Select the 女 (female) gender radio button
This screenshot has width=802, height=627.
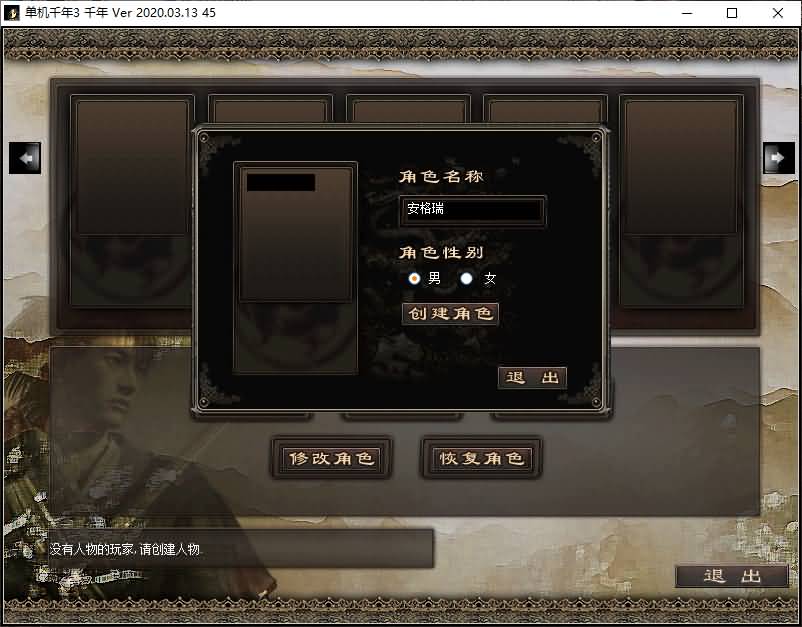coord(466,278)
